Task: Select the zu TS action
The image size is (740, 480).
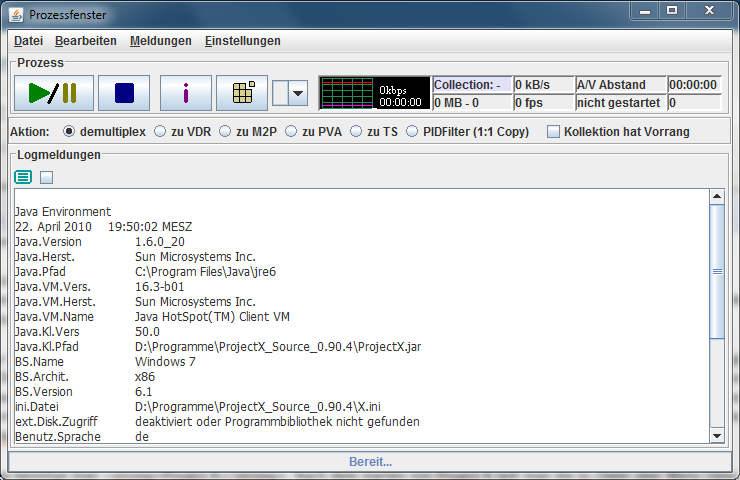Action: coord(374,132)
